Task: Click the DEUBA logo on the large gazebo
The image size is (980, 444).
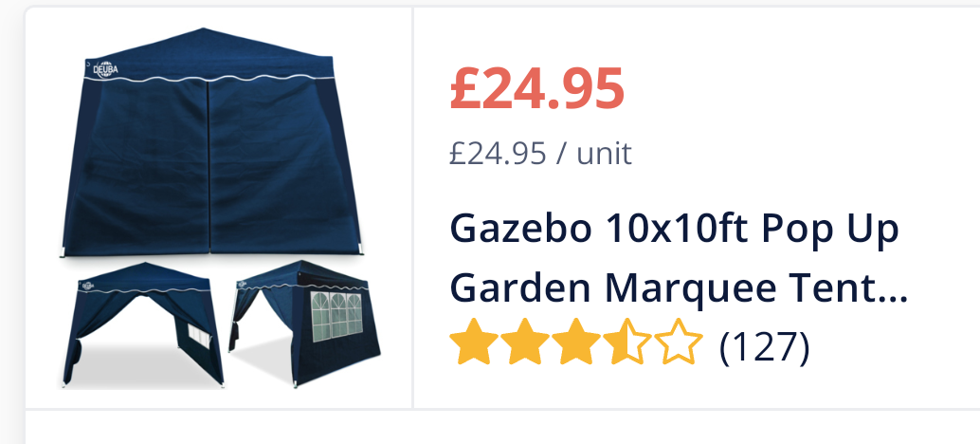Action: (x=105, y=69)
